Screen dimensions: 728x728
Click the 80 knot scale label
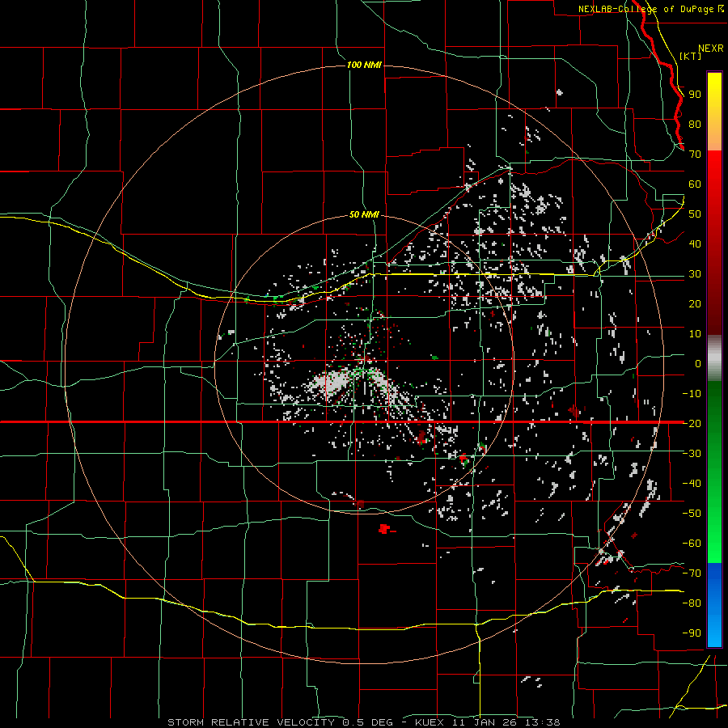click(x=695, y=125)
